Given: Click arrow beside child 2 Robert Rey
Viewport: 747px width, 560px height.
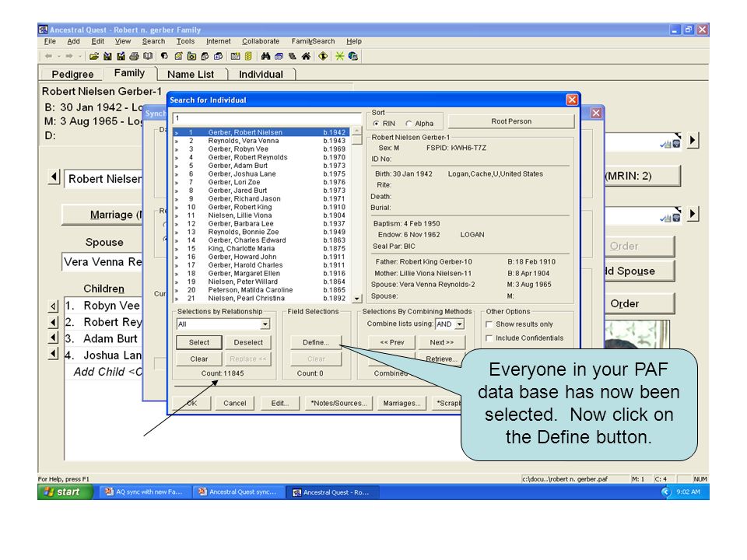Looking at the screenshot, I should tap(54, 322).
